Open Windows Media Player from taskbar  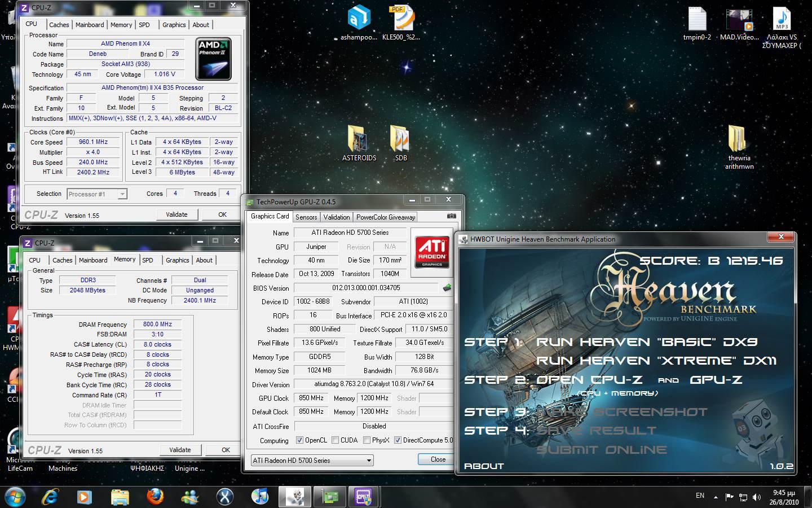coord(85,497)
